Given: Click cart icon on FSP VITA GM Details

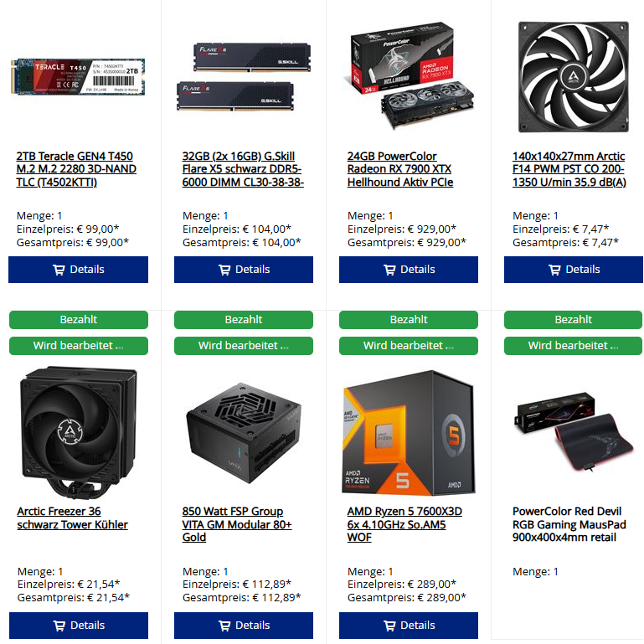Looking at the screenshot, I should click(x=224, y=626).
